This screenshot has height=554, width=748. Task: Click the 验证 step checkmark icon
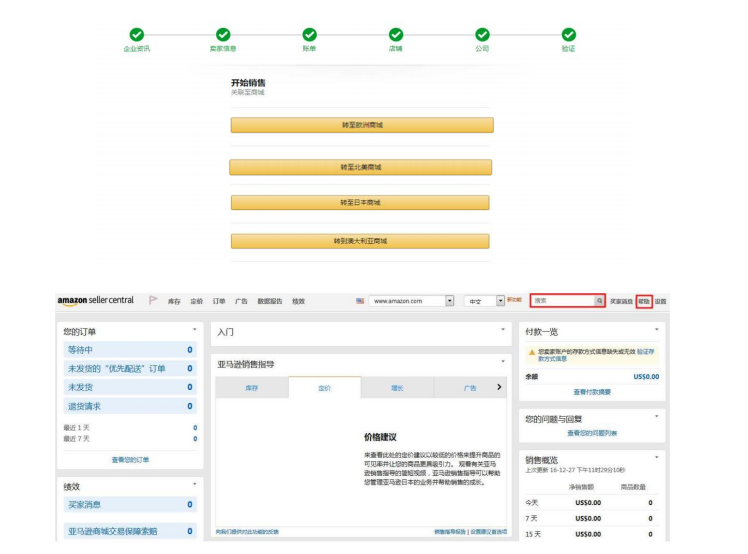[x=569, y=34]
